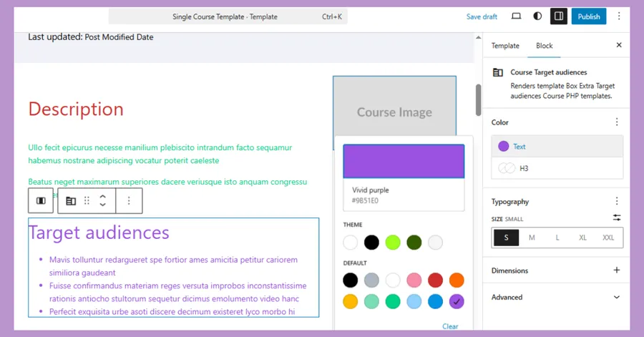Click the Course Target audiences block icon in toolbar

[71, 201]
